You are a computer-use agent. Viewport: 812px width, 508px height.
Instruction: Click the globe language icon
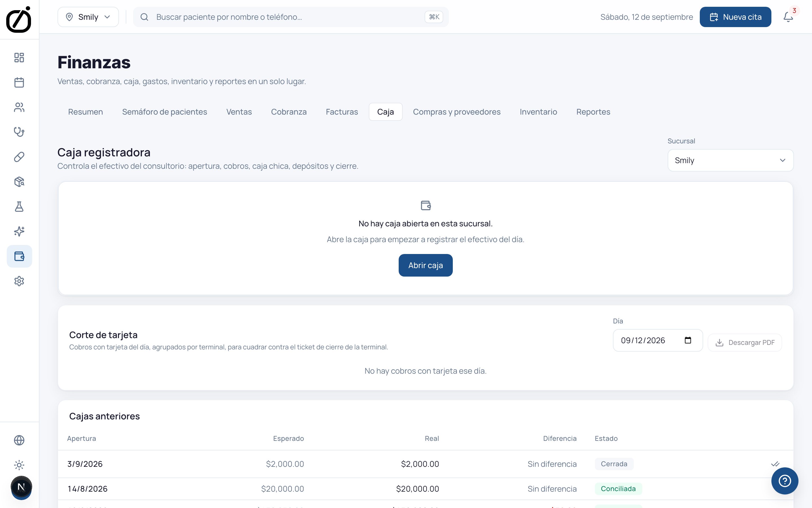tap(19, 440)
